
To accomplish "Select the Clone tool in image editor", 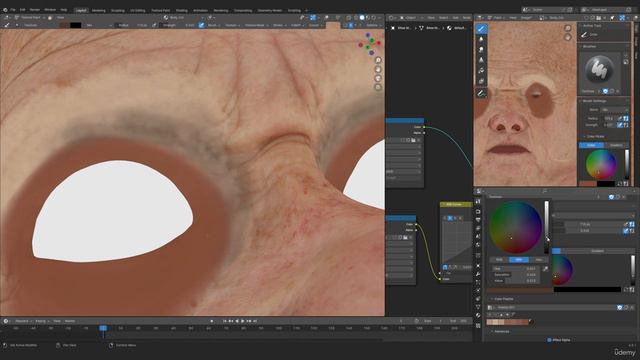I will (481, 60).
